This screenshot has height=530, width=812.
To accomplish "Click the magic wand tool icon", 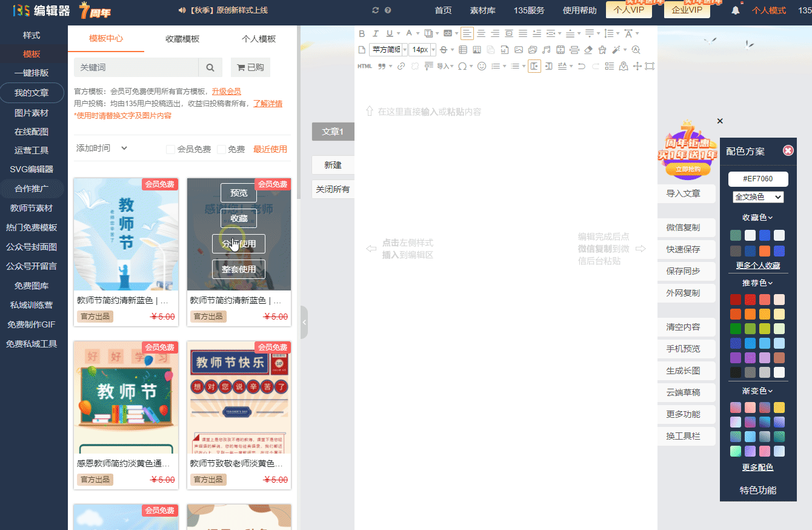I will tap(616, 50).
